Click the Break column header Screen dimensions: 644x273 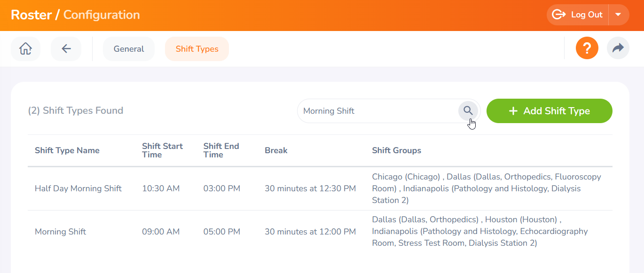tap(276, 150)
